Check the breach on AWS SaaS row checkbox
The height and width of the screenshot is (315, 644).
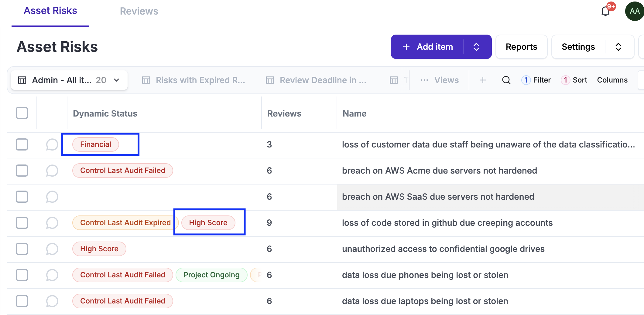(22, 197)
